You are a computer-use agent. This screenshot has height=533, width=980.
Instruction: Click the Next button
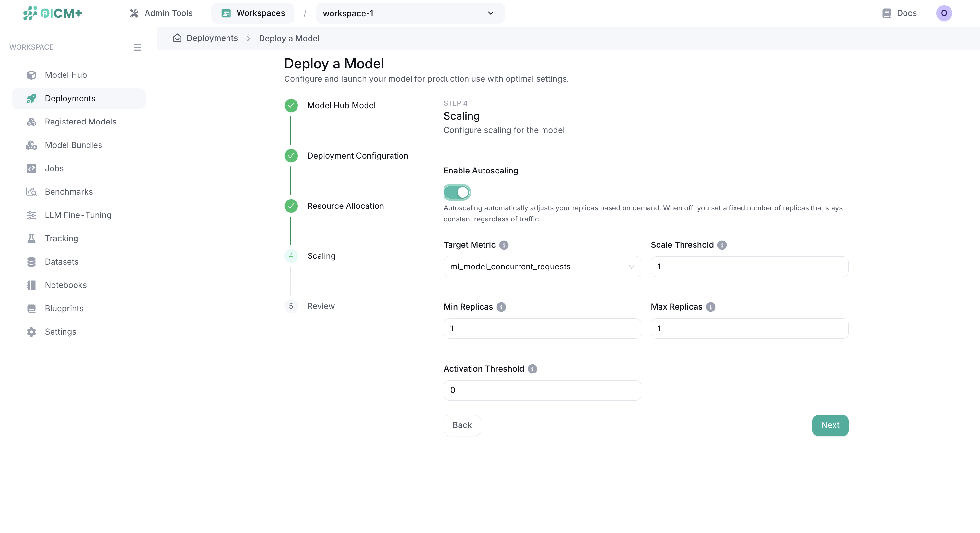(x=830, y=425)
